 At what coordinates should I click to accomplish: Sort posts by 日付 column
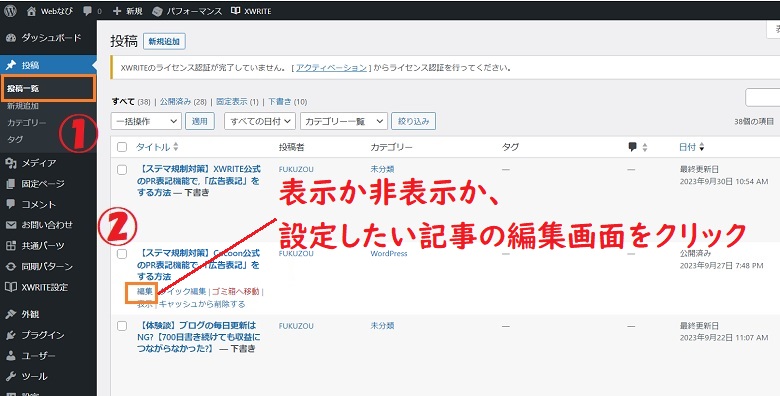click(692, 147)
